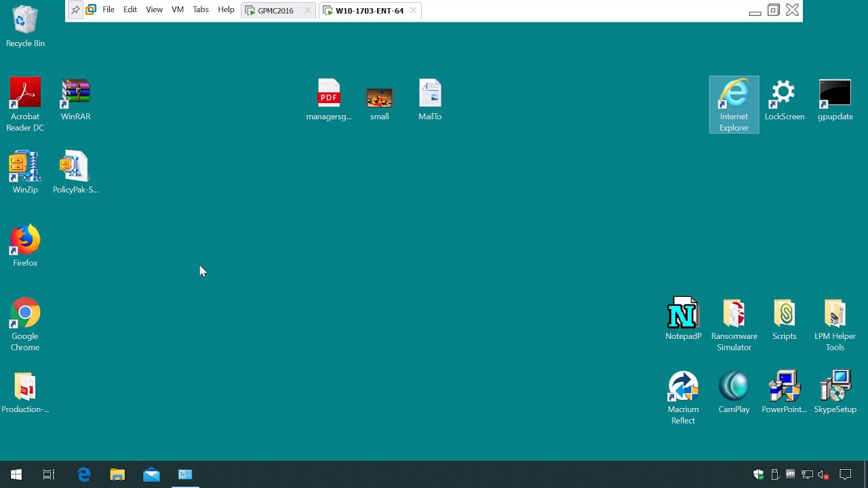Select the NotepadP desktop icon

[683, 319]
